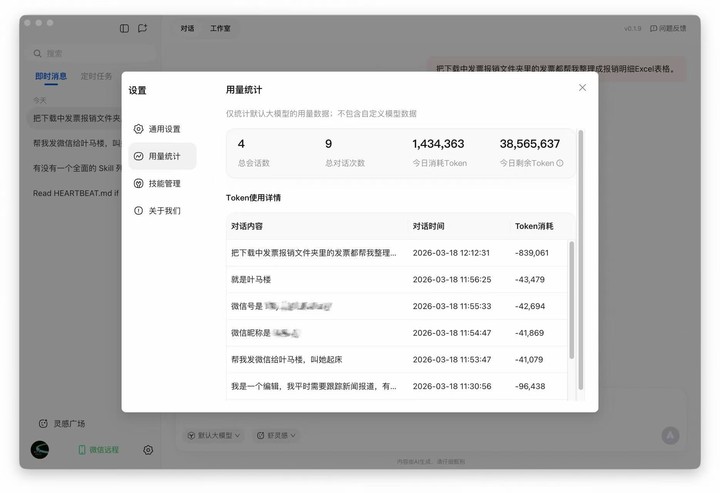Click the search magnifier icon
Image resolution: width=720 pixels, height=493 pixels.
coord(37,54)
